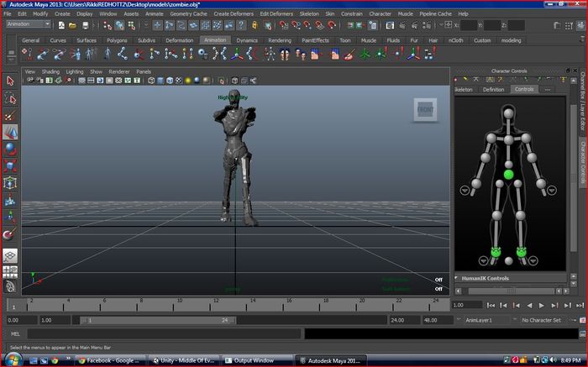Open the Definition tab in Character Controls
Image resolution: width=588 pixels, height=367 pixels.
tap(494, 90)
